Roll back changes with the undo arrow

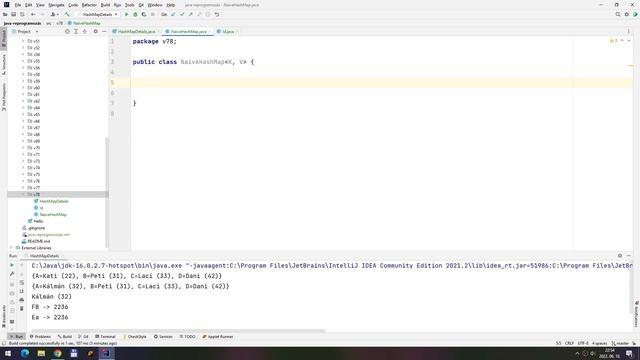click(217, 14)
